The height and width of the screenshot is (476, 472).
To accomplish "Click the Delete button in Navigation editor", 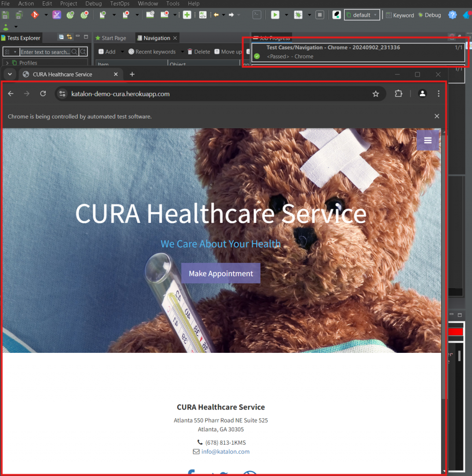I will (199, 52).
